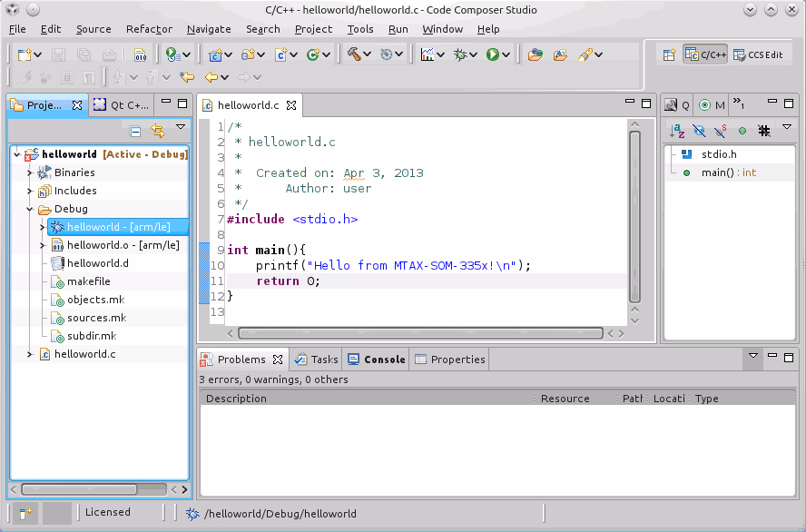Open the Run play dropdown arrow

(506, 54)
